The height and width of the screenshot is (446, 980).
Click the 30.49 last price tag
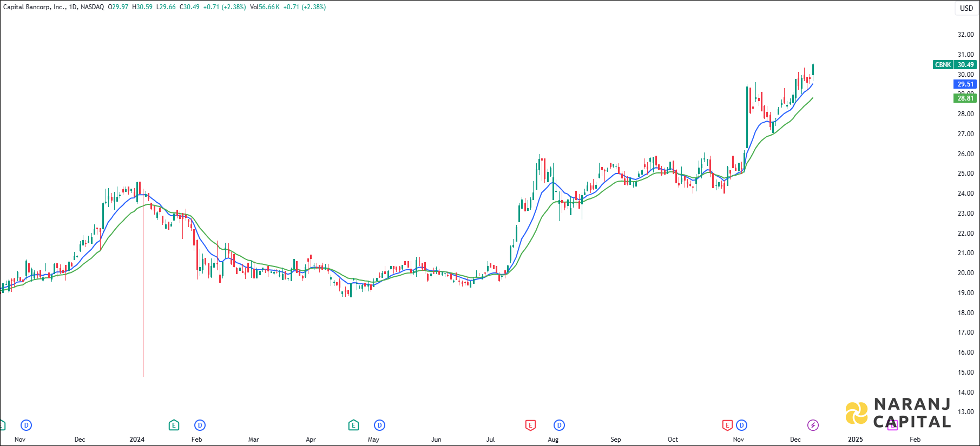[965, 65]
